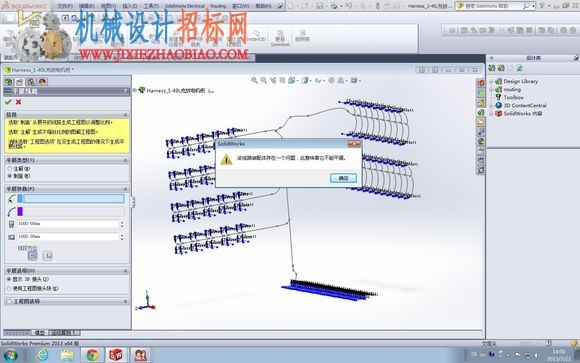Click Add to Library icon in 设计库

tap(492, 68)
